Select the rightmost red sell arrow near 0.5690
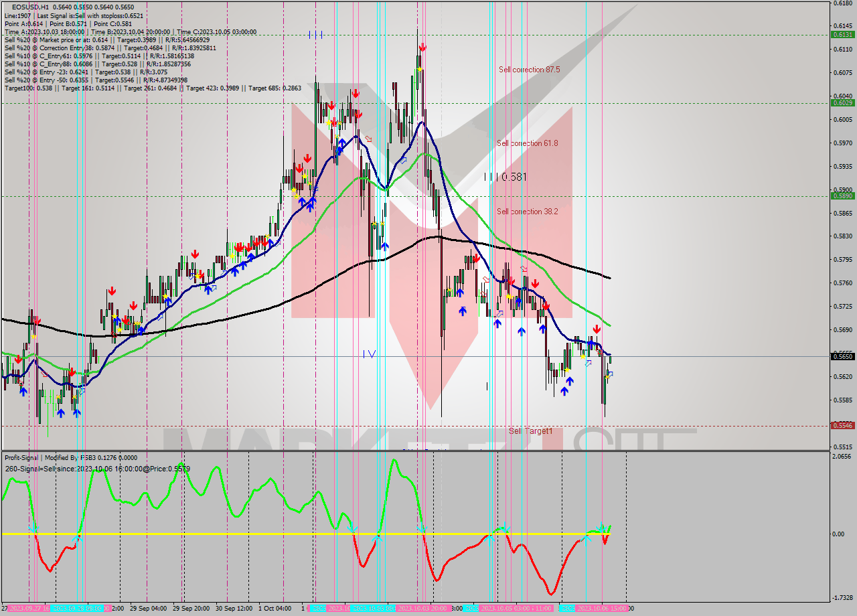 [x=597, y=329]
